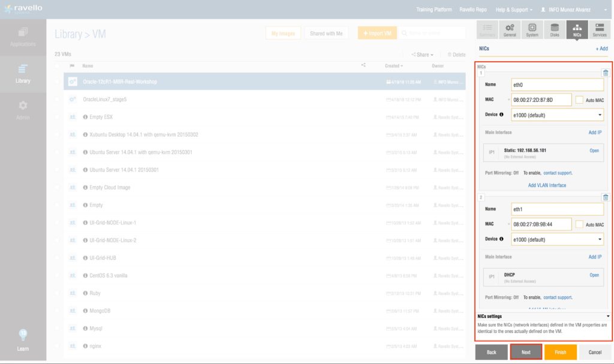Switch to the General tab
The image size is (614, 364).
[509, 30]
